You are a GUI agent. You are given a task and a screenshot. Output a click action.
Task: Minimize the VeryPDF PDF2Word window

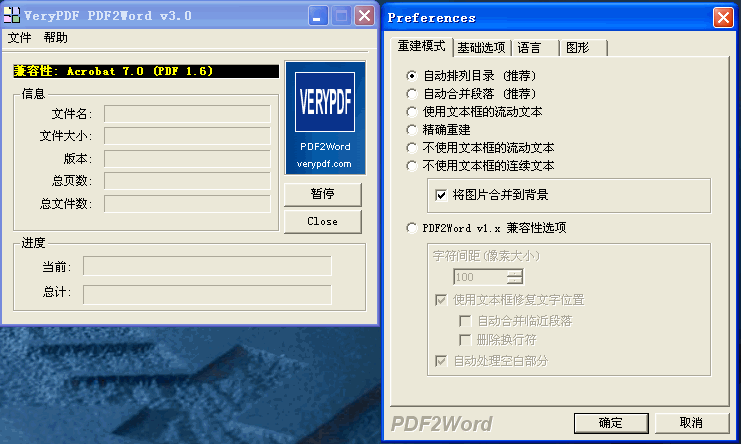tap(318, 16)
